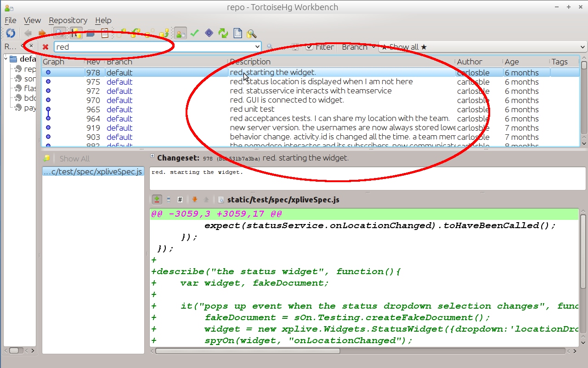The width and height of the screenshot is (588, 368).
Task: Check incoming changesets toolbar icon
Action: pos(122,33)
